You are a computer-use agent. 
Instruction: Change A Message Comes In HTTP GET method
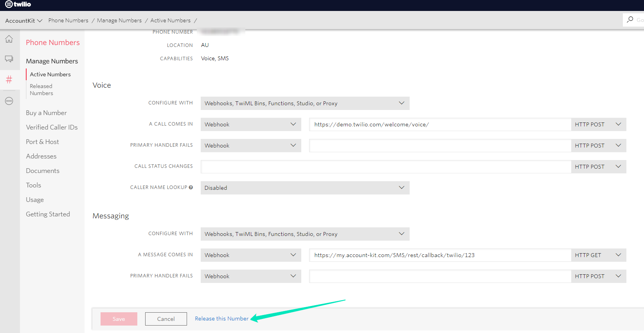[x=599, y=255]
